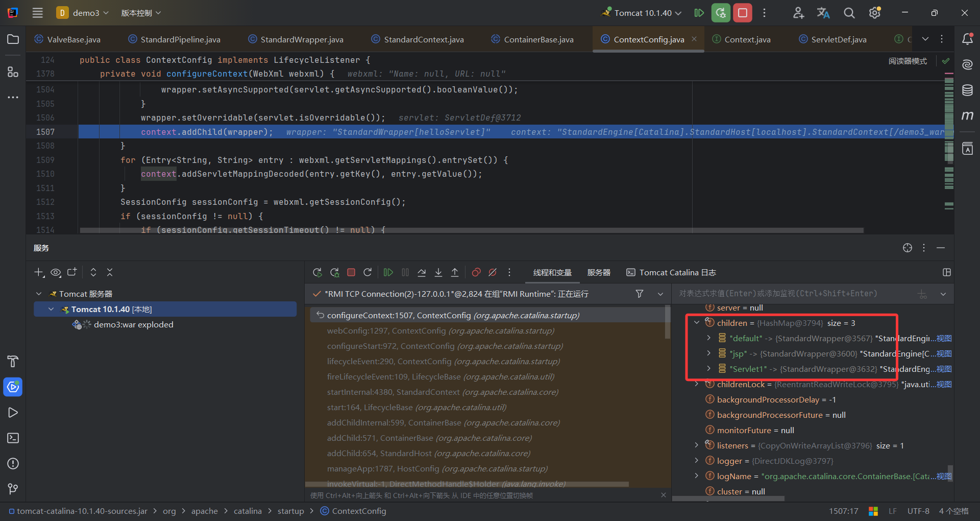Toggle Mute Breakpoints in debug toolbar
The height and width of the screenshot is (521, 980).
click(493, 272)
